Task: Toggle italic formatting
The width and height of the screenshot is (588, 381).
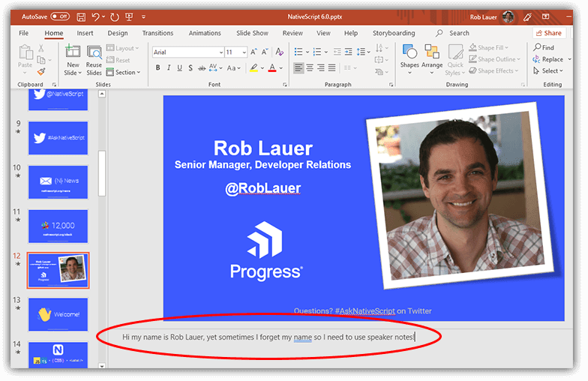Action: click(x=169, y=67)
